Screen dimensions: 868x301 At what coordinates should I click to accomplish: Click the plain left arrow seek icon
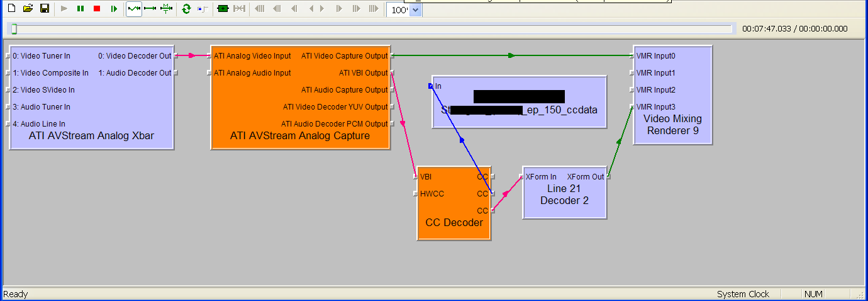(311, 9)
